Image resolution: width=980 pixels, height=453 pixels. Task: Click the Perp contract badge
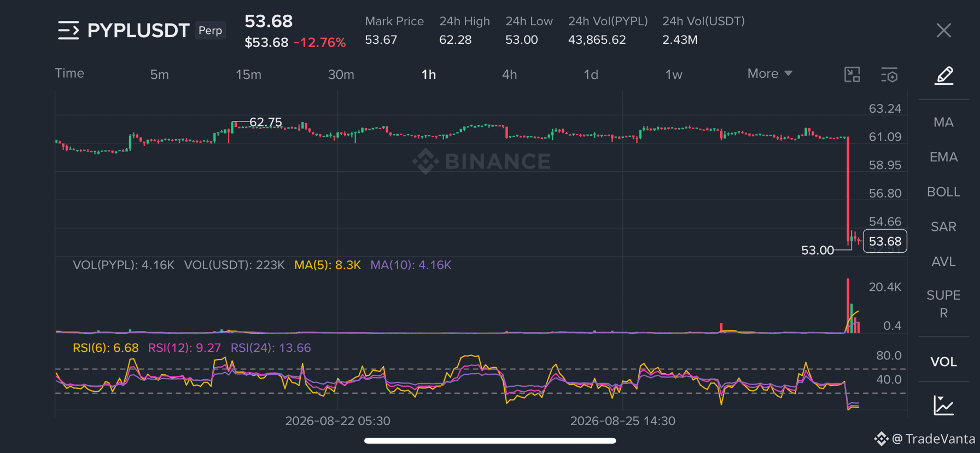point(211,30)
